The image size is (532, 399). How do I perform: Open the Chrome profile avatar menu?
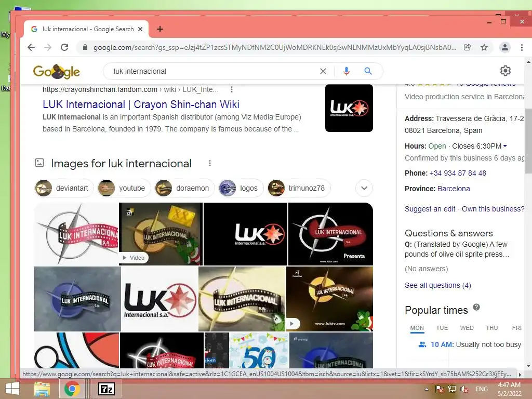tap(505, 47)
